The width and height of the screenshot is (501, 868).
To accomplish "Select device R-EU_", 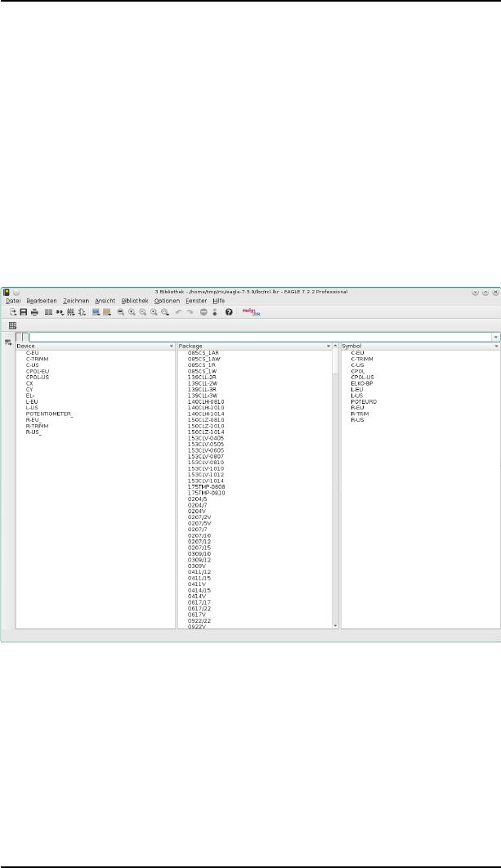I will pos(34,420).
